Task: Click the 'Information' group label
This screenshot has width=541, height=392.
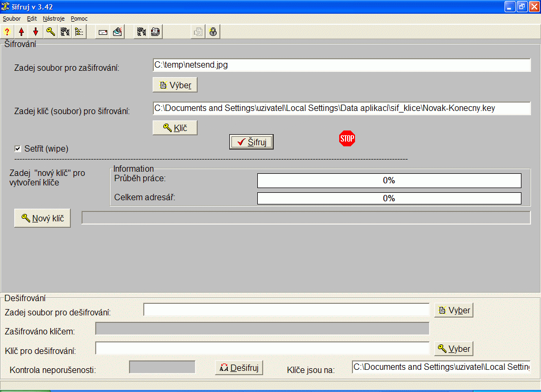Action: [134, 169]
